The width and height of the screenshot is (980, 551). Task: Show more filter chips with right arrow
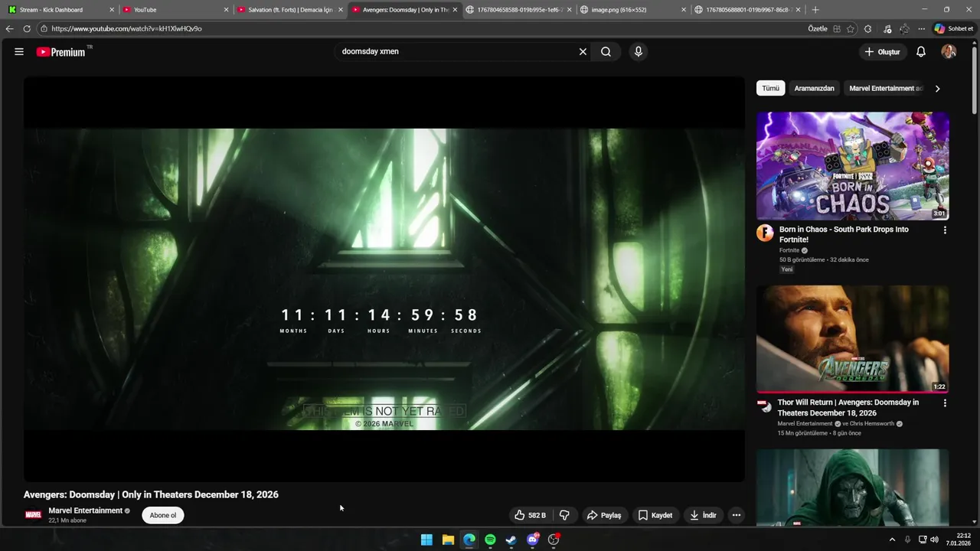point(937,89)
